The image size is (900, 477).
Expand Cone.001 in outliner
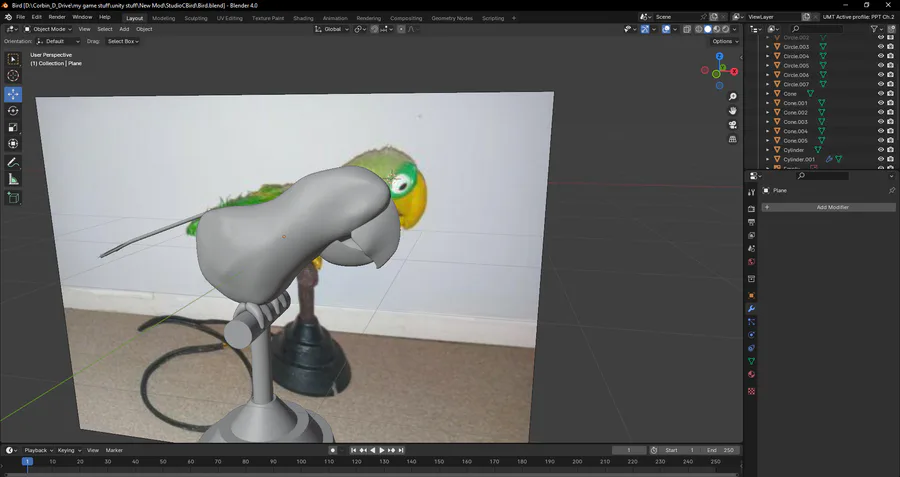coord(768,103)
